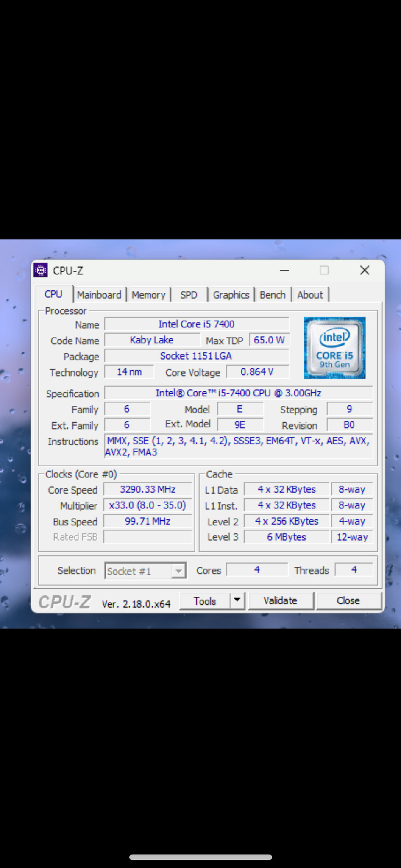Select the CPU tab
401x868 pixels.
53,294
